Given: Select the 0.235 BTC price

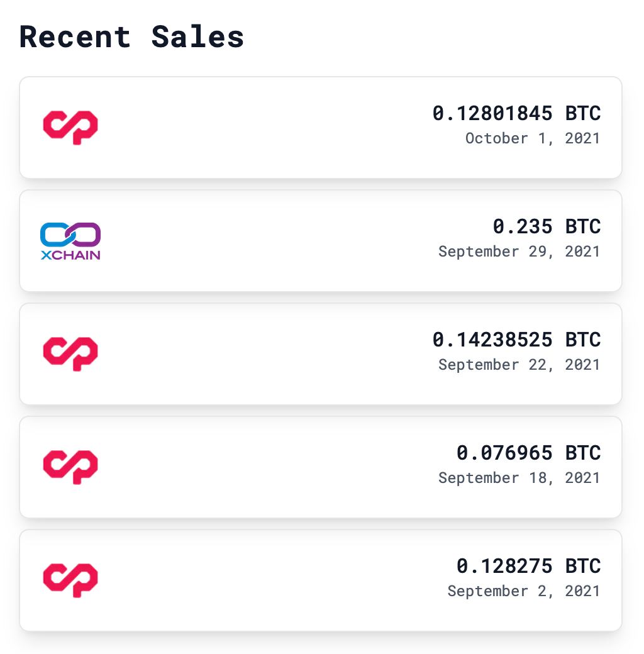Looking at the screenshot, I should click(x=547, y=226).
